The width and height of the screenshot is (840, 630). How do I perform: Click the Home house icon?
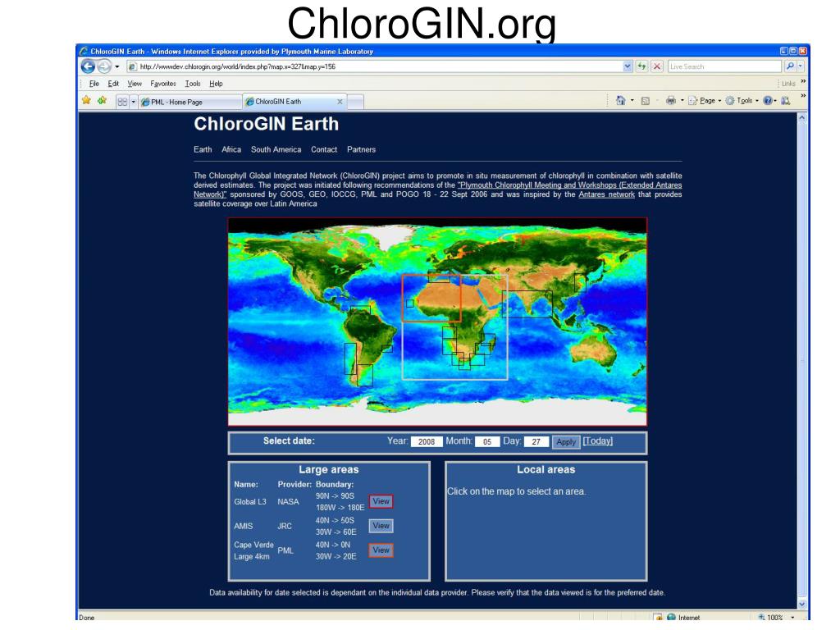[x=620, y=100]
